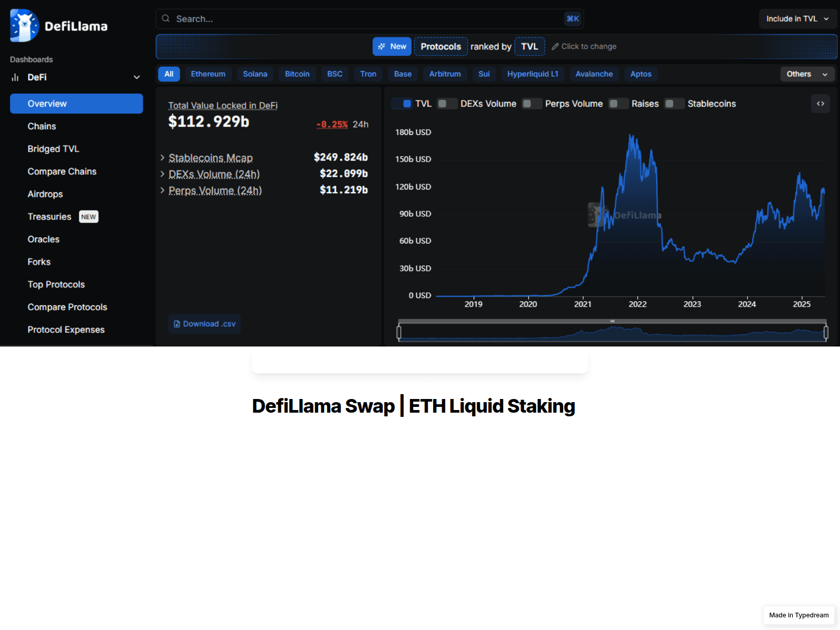
Task: Turn on the Stablecoins chart switch
Action: (675, 104)
